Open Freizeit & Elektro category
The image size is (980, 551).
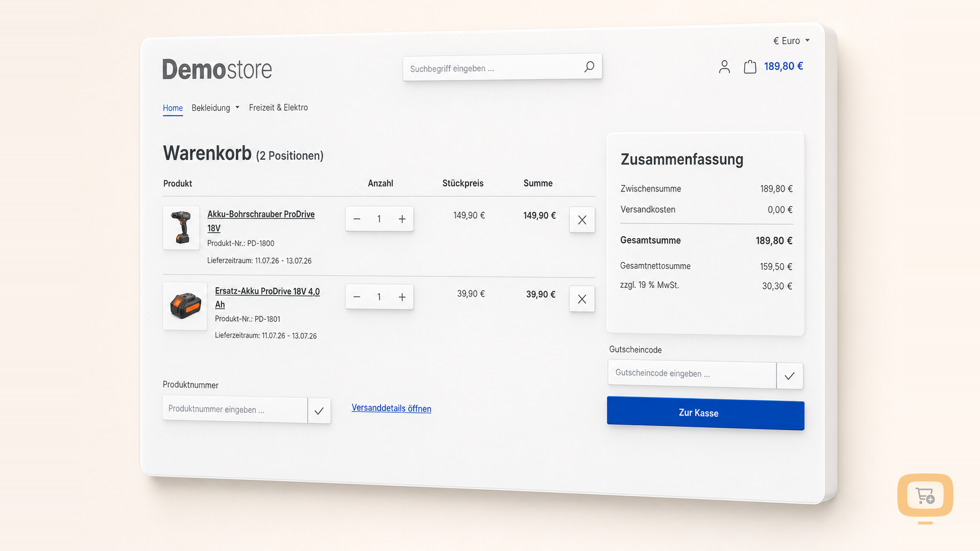278,108
